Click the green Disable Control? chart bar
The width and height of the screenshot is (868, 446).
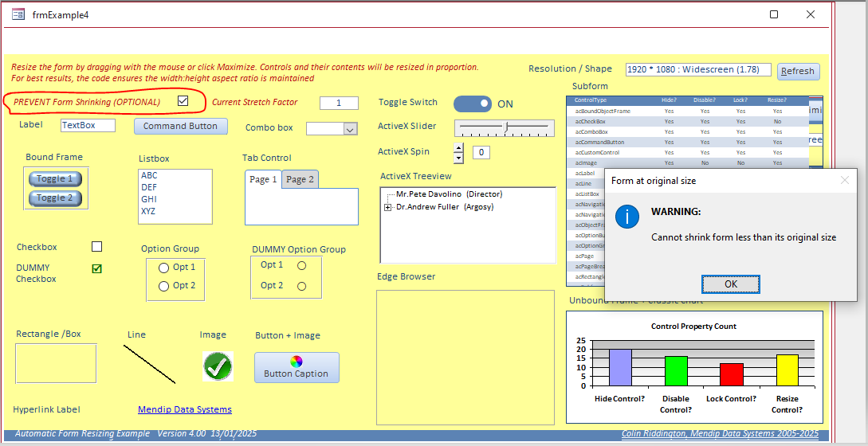point(676,371)
